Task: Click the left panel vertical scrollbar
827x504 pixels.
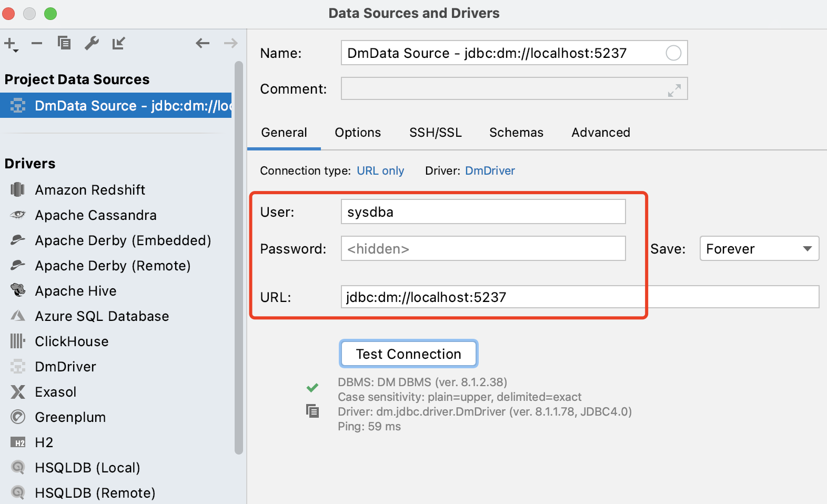Action: (x=239, y=258)
